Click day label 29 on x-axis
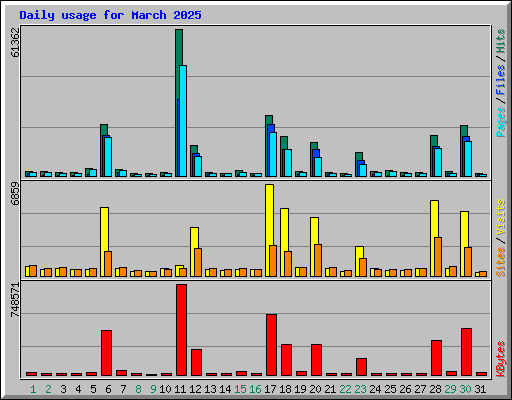The image size is (512, 400). tap(450, 389)
